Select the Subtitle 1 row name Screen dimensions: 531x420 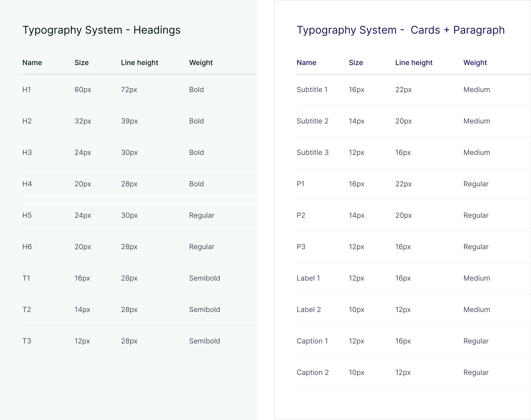(x=312, y=90)
